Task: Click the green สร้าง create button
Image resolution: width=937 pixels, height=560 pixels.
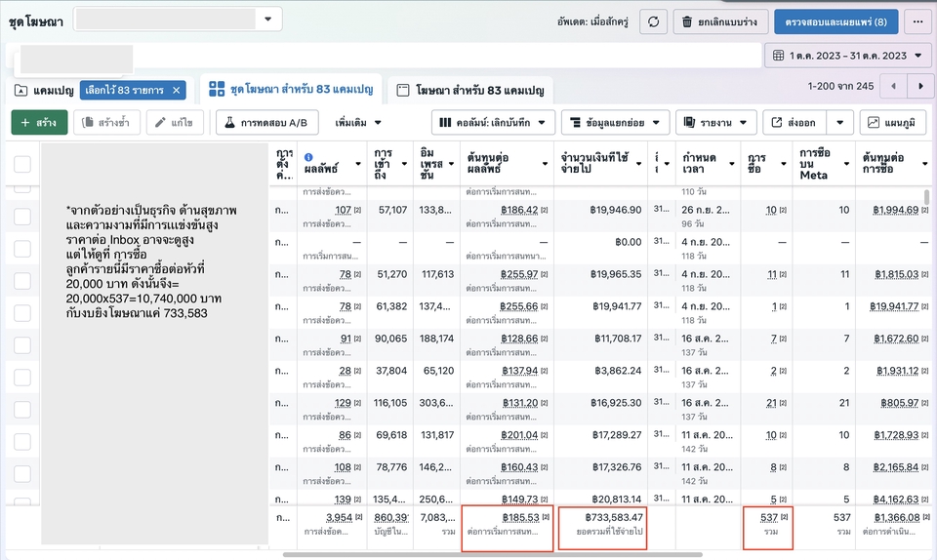Action: (39, 122)
